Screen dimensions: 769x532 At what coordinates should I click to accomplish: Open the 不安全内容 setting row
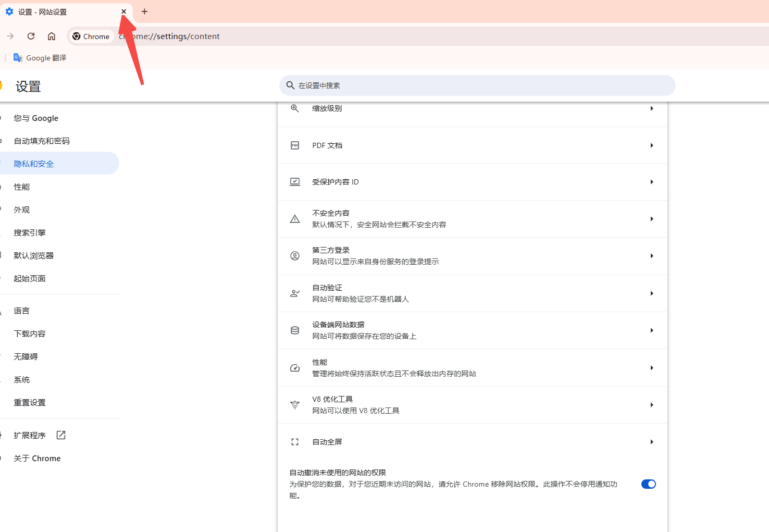[473, 219]
